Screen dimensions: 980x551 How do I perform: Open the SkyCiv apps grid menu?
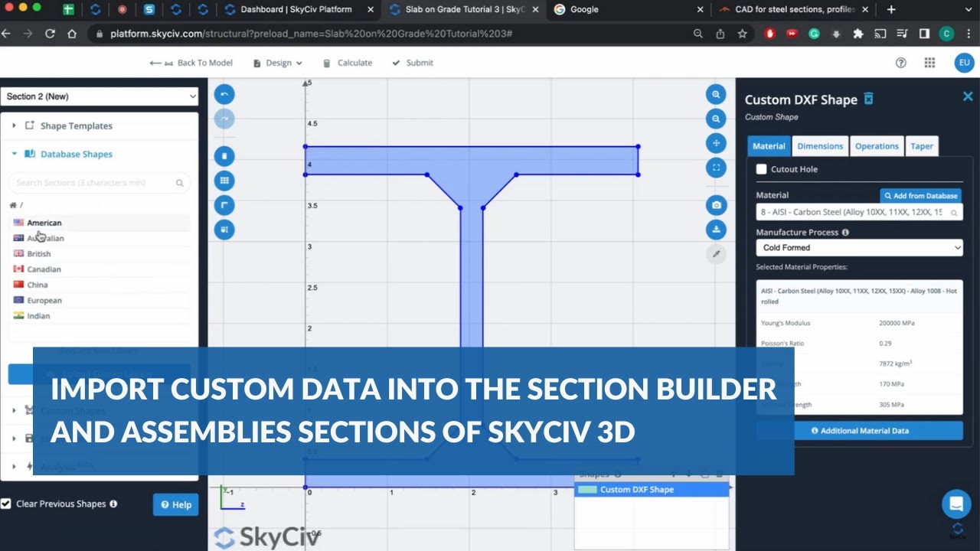coord(929,63)
